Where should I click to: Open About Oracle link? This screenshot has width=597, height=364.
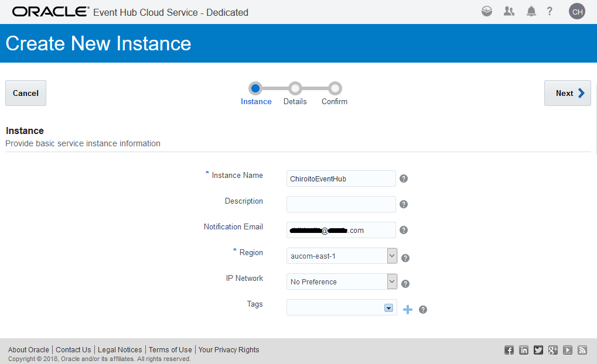coord(29,349)
